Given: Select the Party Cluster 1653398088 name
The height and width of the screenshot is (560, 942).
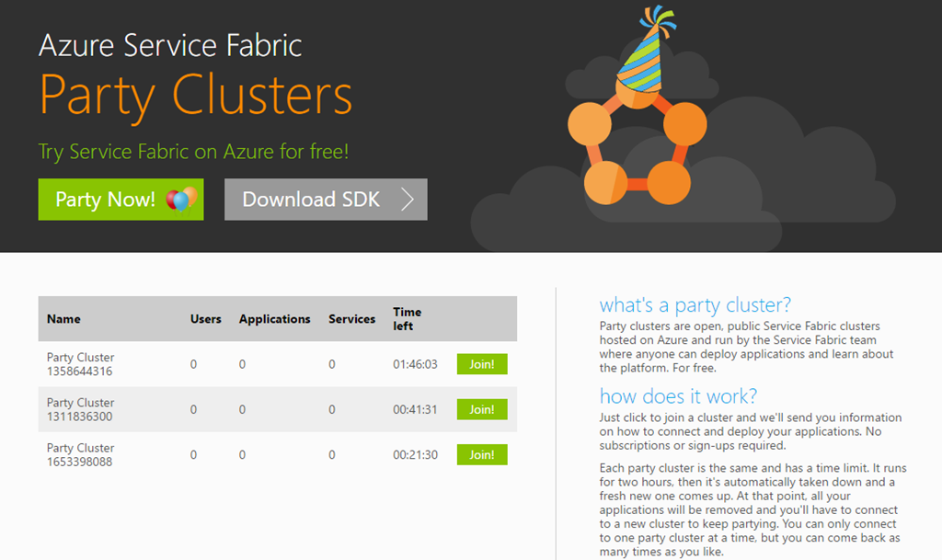Looking at the screenshot, I should coord(81,454).
